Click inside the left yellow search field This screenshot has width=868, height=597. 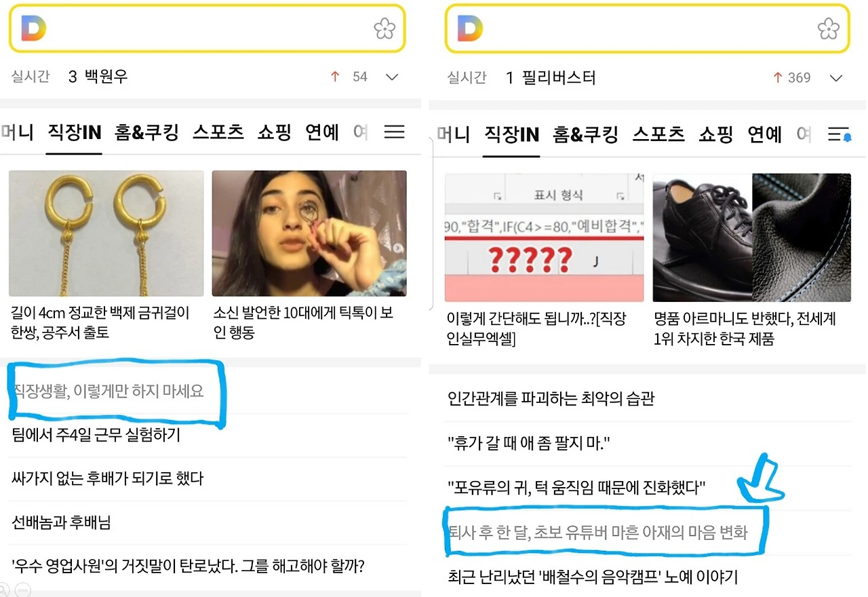[208, 28]
